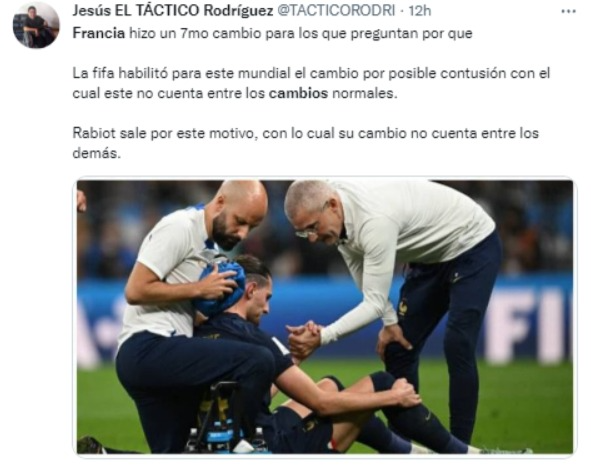Open the three-dot more options menu
The height and width of the screenshot is (465, 591).
[x=568, y=12]
